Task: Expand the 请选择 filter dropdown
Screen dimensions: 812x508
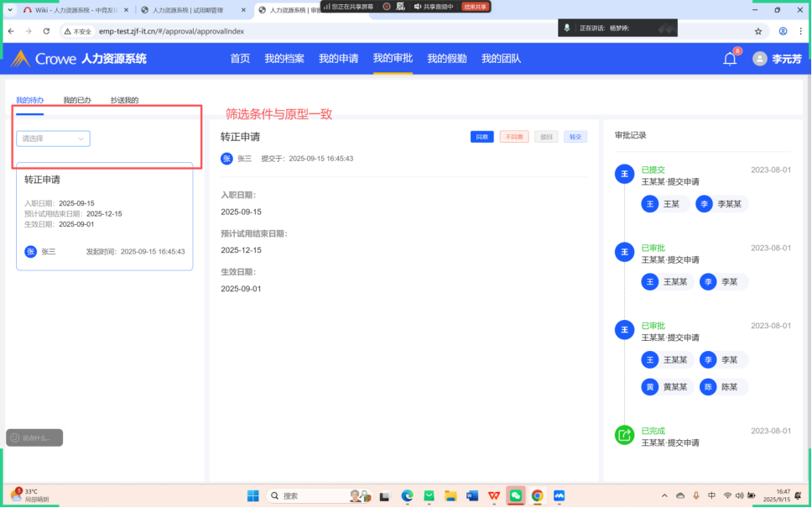Action: pos(53,139)
